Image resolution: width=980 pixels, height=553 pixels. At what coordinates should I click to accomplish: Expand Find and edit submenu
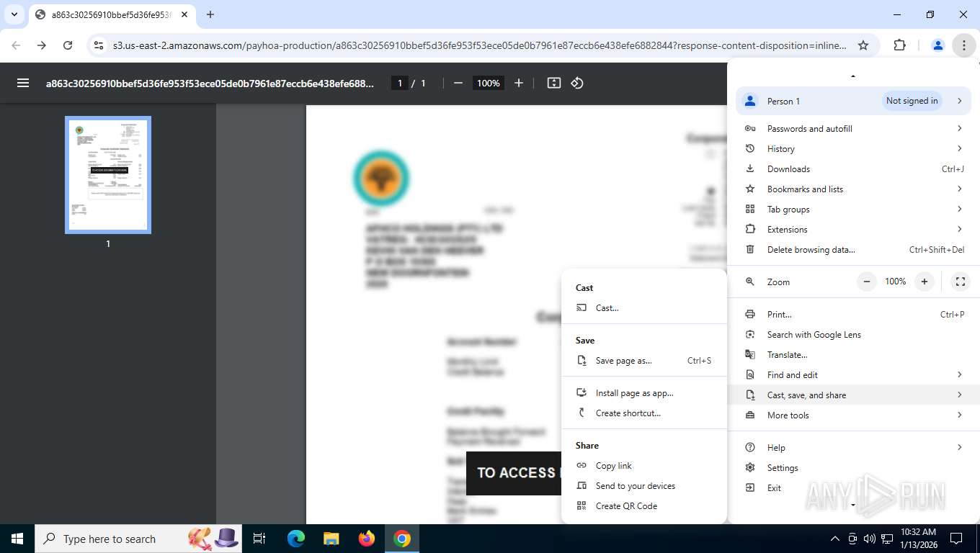pyautogui.click(x=853, y=375)
